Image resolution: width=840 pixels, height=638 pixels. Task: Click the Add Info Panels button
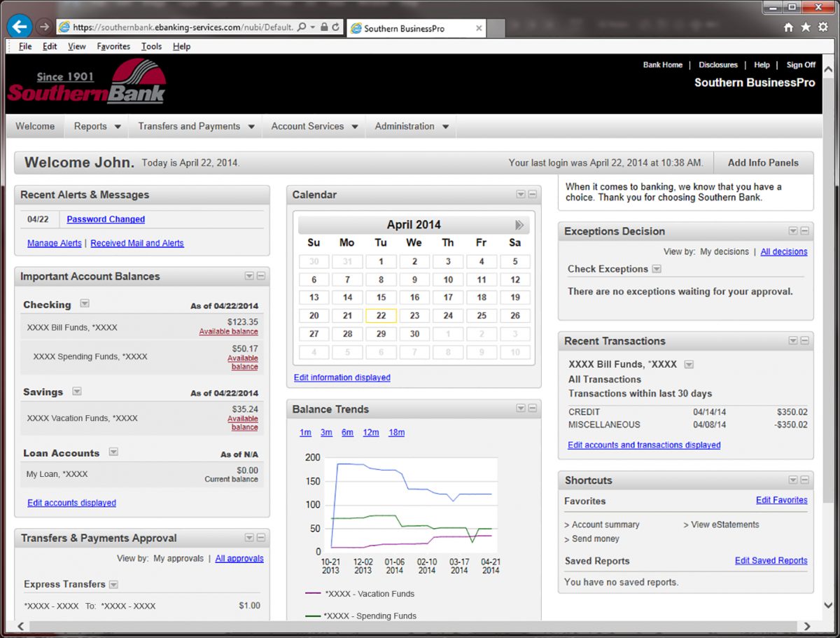pyautogui.click(x=763, y=162)
